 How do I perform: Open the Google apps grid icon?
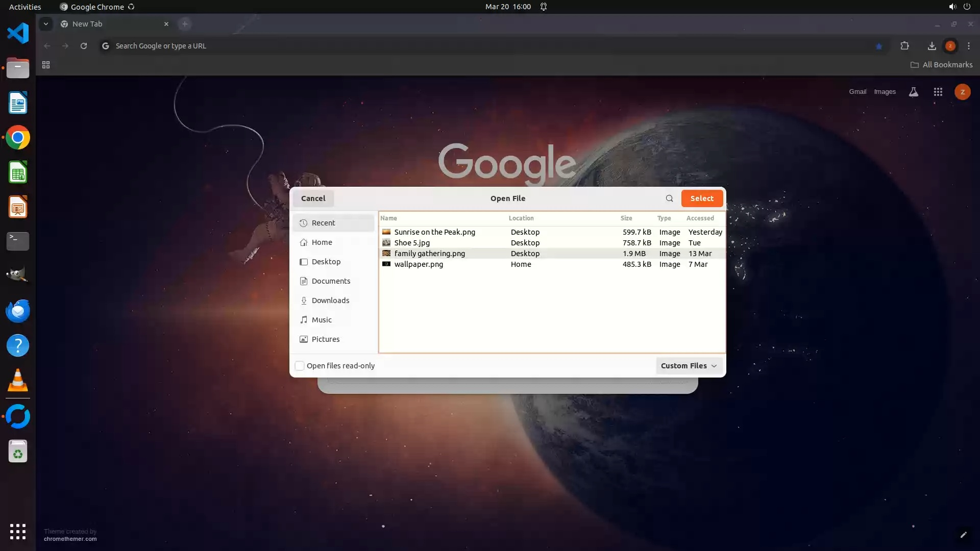938,92
